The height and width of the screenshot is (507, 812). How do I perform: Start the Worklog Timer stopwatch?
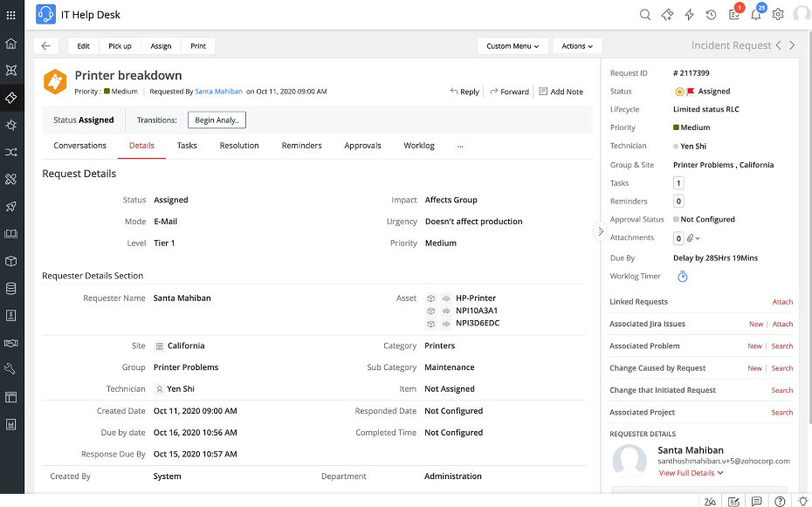683,277
